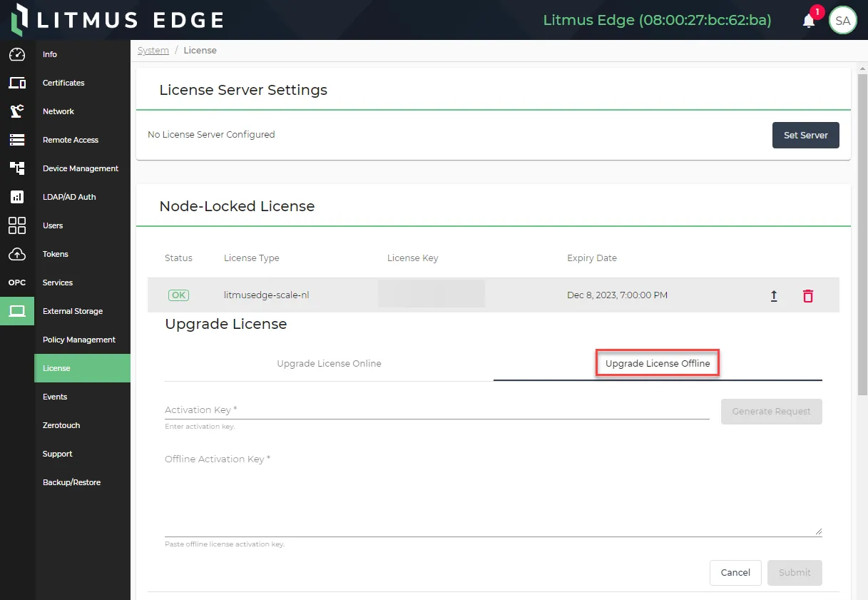
Task: Click the Litmus Edge MAC address title
Action: pos(657,20)
